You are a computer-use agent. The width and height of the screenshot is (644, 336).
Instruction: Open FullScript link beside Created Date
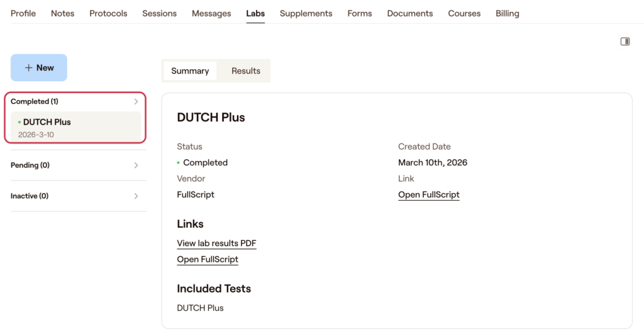point(429,195)
